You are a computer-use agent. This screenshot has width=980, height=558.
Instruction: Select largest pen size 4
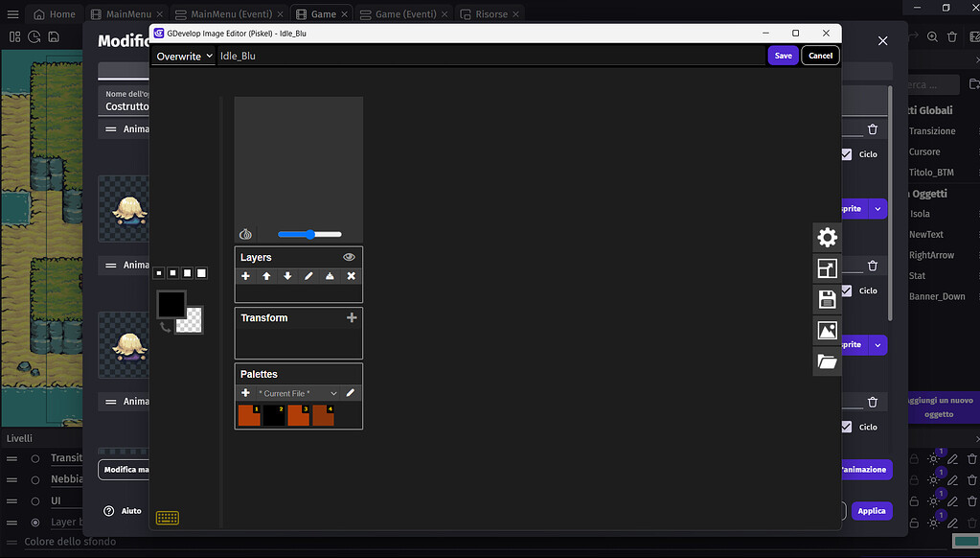(201, 272)
